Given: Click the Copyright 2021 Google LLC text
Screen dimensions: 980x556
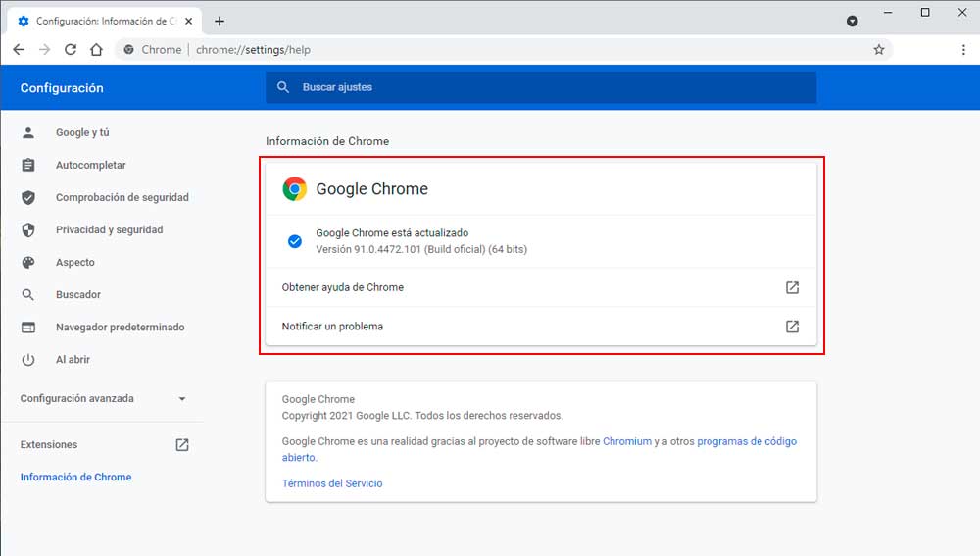Looking at the screenshot, I should pos(422,415).
